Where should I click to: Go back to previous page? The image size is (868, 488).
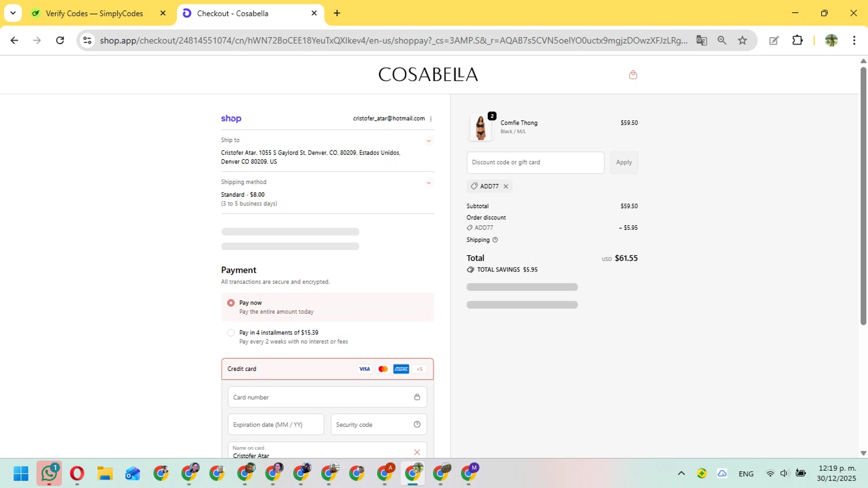tap(14, 41)
